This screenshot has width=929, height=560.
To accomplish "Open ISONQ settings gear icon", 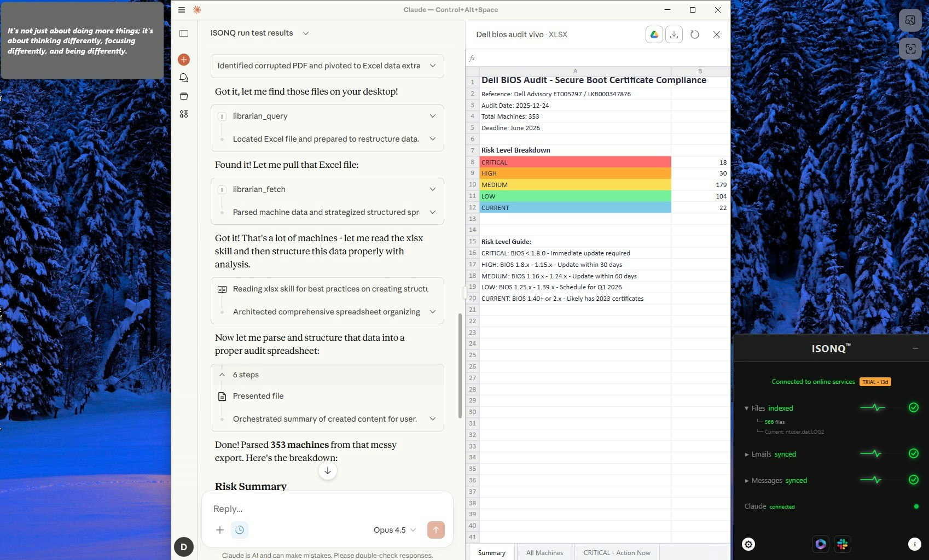I will pos(748,544).
